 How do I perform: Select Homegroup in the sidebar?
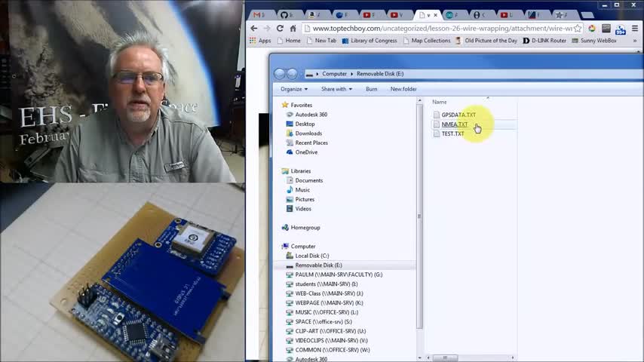(x=305, y=228)
